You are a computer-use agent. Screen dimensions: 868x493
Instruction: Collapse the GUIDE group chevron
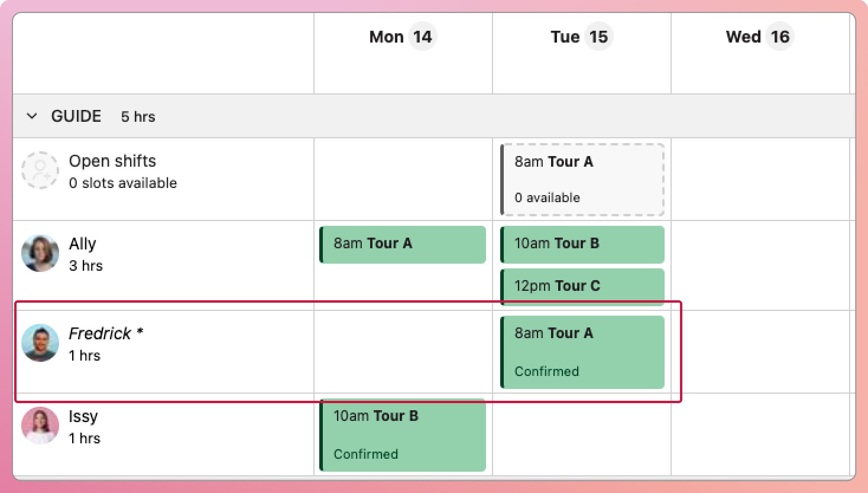(32, 116)
